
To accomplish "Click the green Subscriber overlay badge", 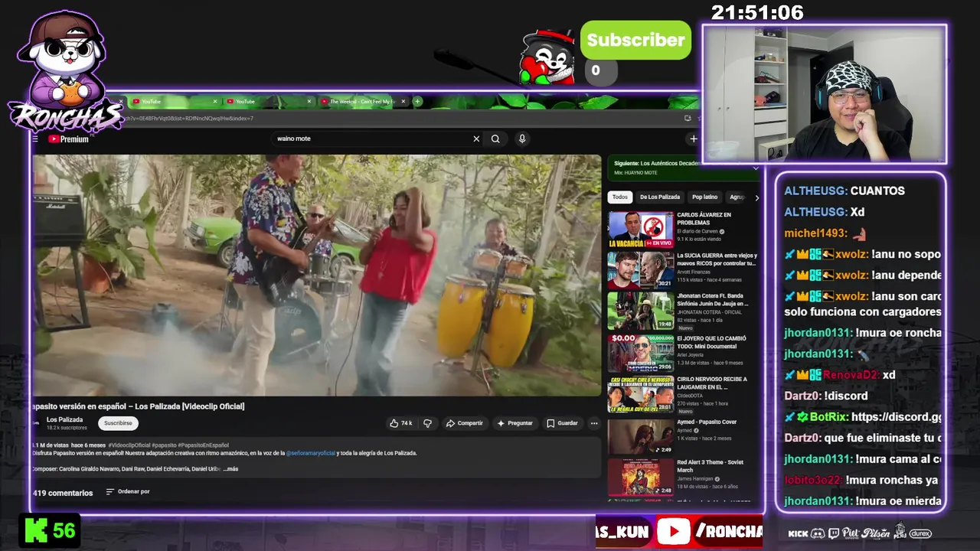I will (635, 40).
